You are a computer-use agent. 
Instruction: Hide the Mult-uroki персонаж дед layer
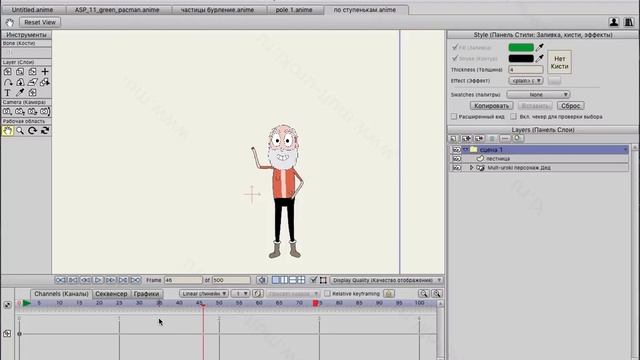(456, 167)
